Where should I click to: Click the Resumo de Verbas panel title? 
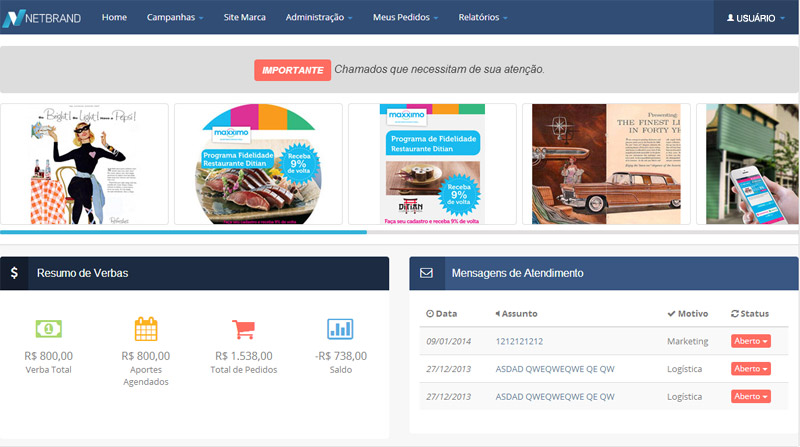click(82, 273)
